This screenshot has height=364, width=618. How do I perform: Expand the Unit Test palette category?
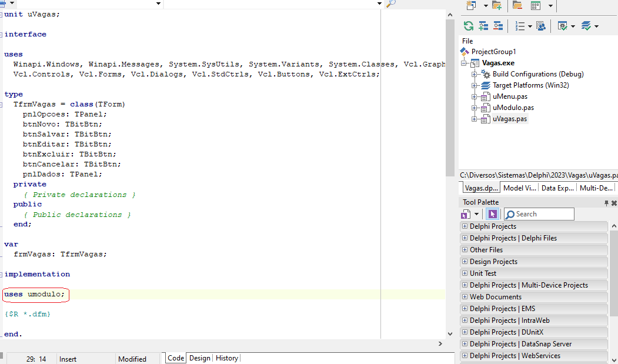click(465, 273)
